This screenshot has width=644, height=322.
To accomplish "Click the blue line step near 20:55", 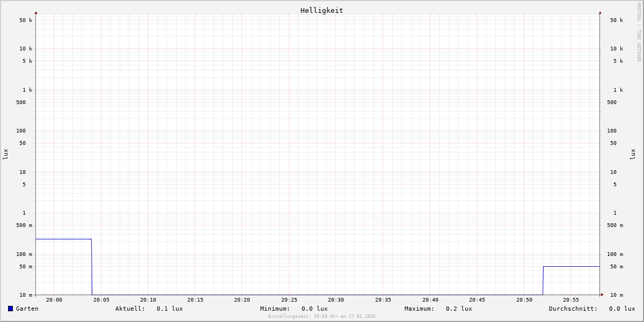I will (571, 266).
